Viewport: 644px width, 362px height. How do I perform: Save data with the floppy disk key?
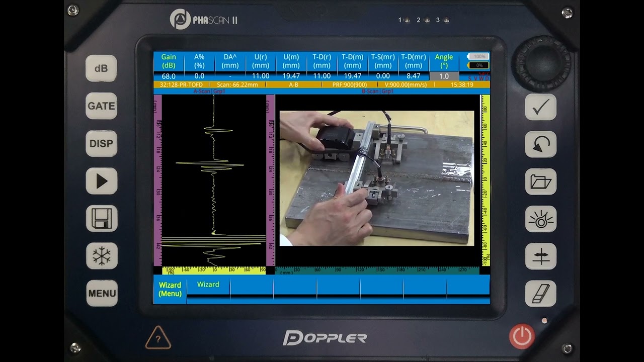(x=101, y=219)
